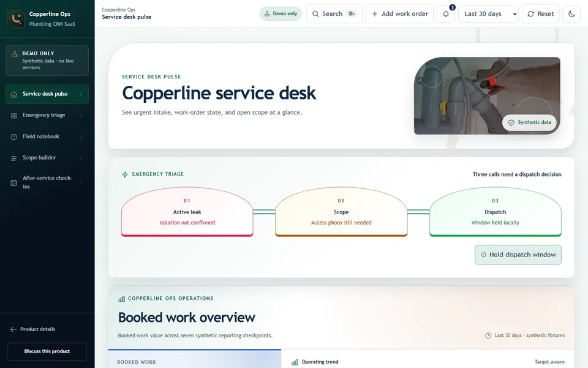This screenshot has height=368, width=588.
Task: Expand the Service desk pulse chevron
Action: pos(81,94)
